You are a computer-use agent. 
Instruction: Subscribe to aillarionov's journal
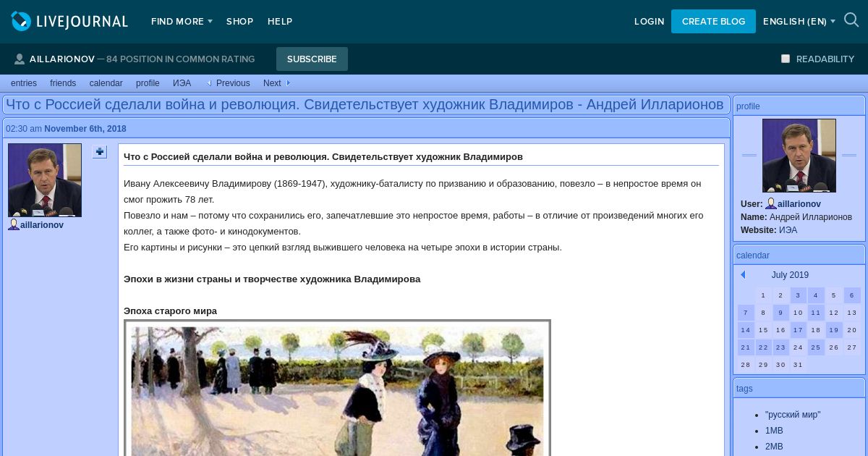pyautogui.click(x=312, y=59)
